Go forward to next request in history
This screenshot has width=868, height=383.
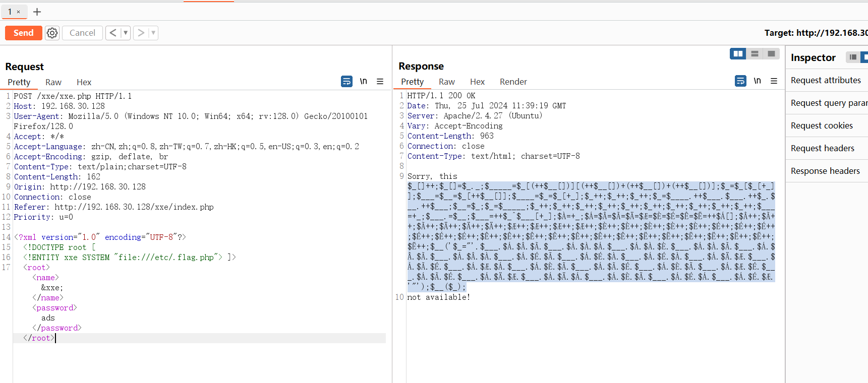(141, 33)
